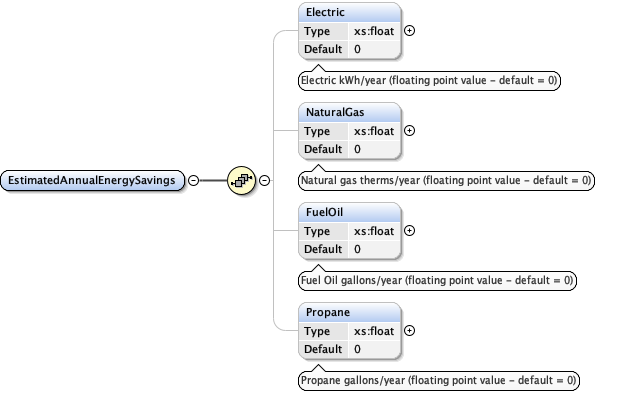
Task: Expand the Propane element plus icon
Action: pyautogui.click(x=410, y=331)
